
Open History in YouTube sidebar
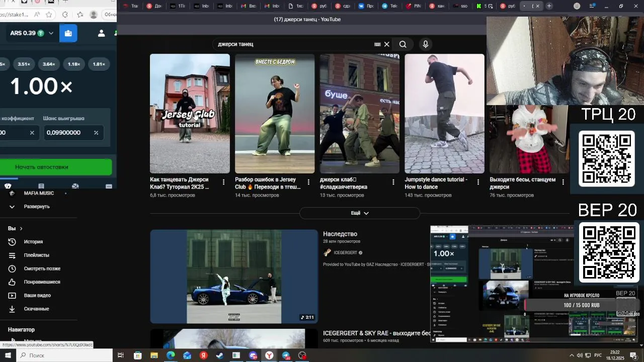click(x=33, y=242)
